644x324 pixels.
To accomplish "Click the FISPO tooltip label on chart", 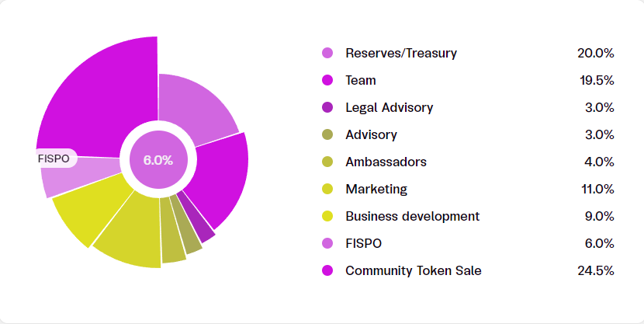I will click(54, 159).
